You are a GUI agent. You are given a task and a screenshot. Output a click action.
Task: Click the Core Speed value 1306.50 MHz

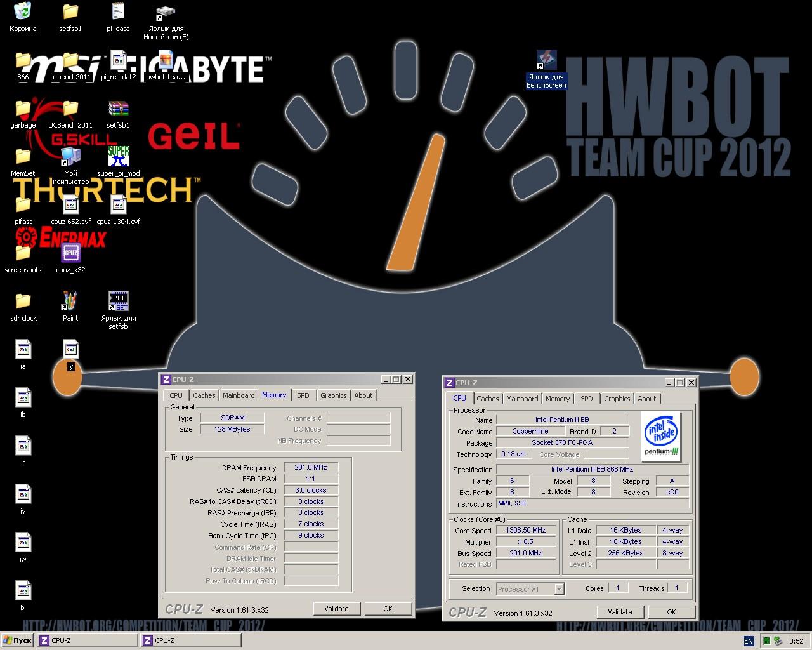click(526, 530)
